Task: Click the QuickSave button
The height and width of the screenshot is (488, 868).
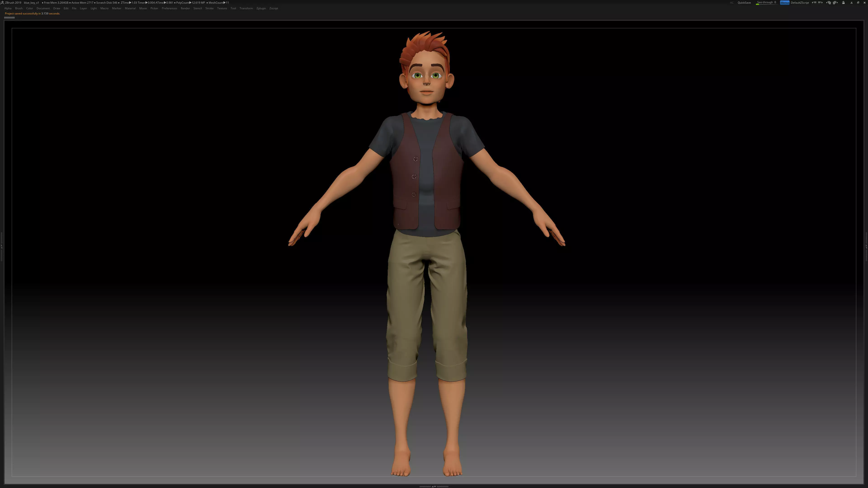Action: (744, 3)
